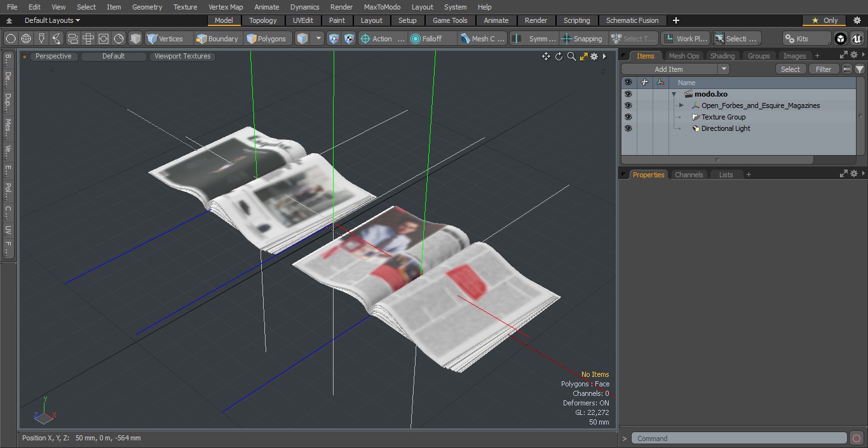Viewport: 868px width, 448px height.
Task: Open the Viewport Textures shading selector
Action: point(182,56)
